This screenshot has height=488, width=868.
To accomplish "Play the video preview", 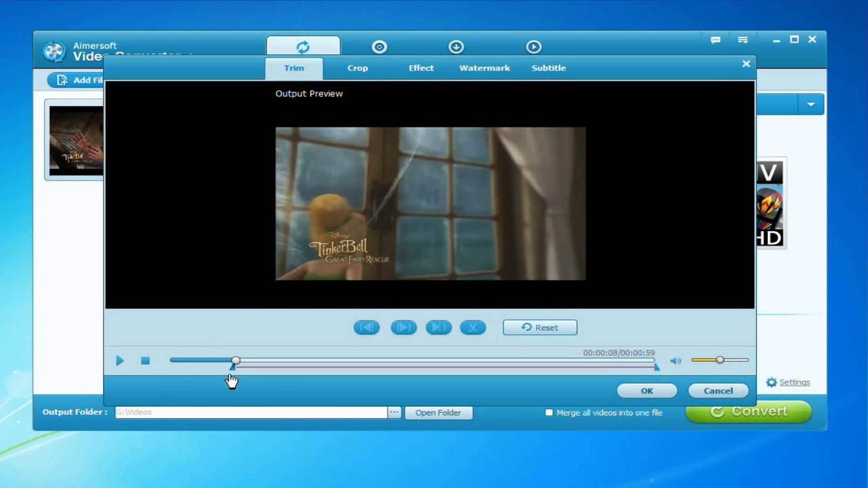I will pos(120,361).
